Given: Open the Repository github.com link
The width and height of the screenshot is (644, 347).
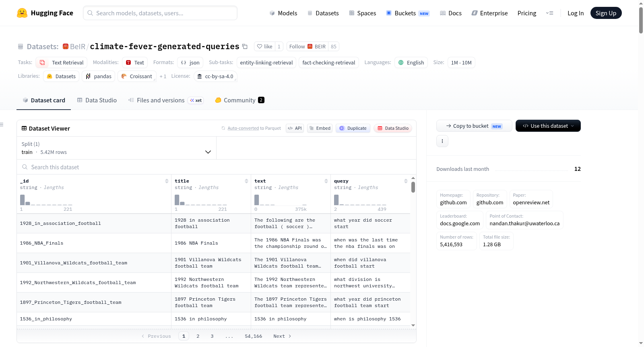Looking at the screenshot, I should point(490,199).
